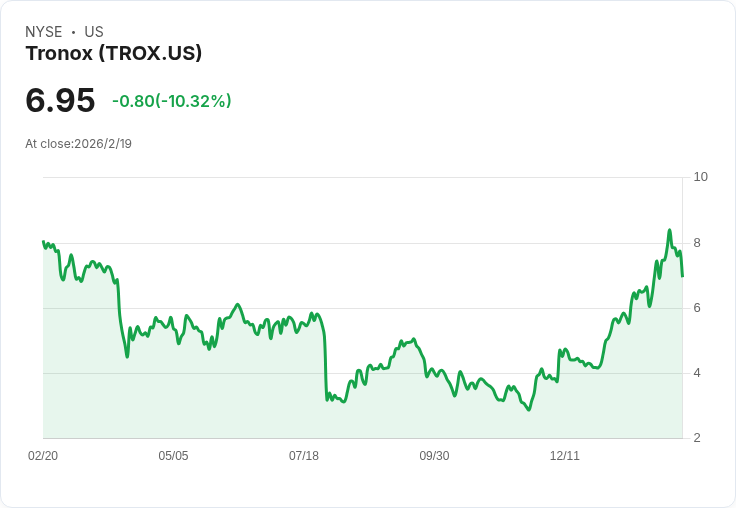Select the 05/05 date on x-axis
The height and width of the screenshot is (508, 736).
tap(173, 456)
